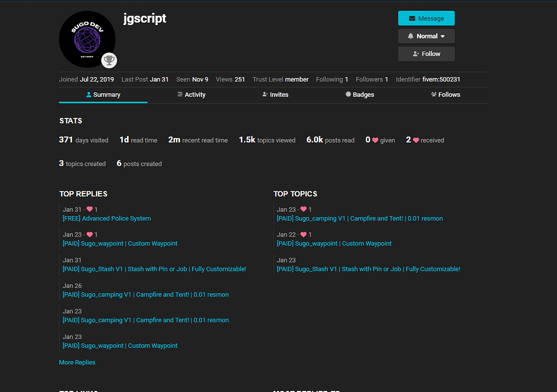Open Sugo_Stash V1 link under Top Topics

[x=368, y=269]
